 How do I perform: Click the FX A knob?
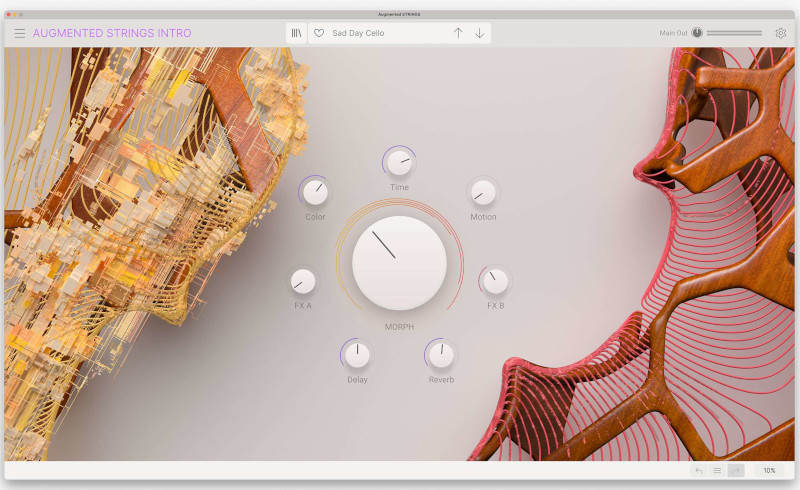303,281
